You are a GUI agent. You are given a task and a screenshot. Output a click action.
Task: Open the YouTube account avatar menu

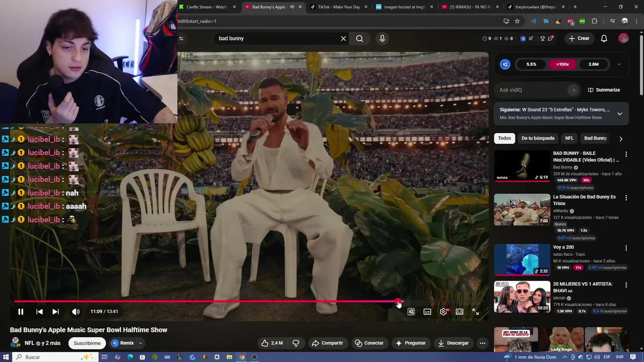(623, 38)
